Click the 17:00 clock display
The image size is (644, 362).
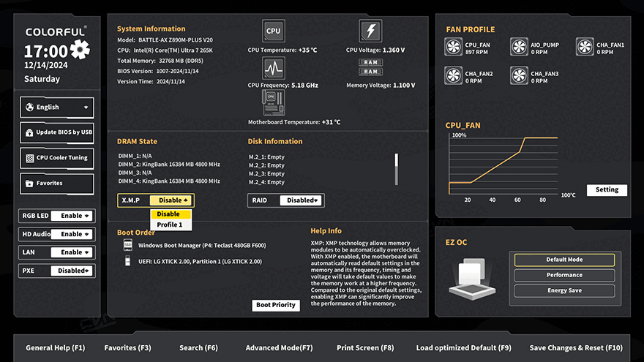coord(45,51)
